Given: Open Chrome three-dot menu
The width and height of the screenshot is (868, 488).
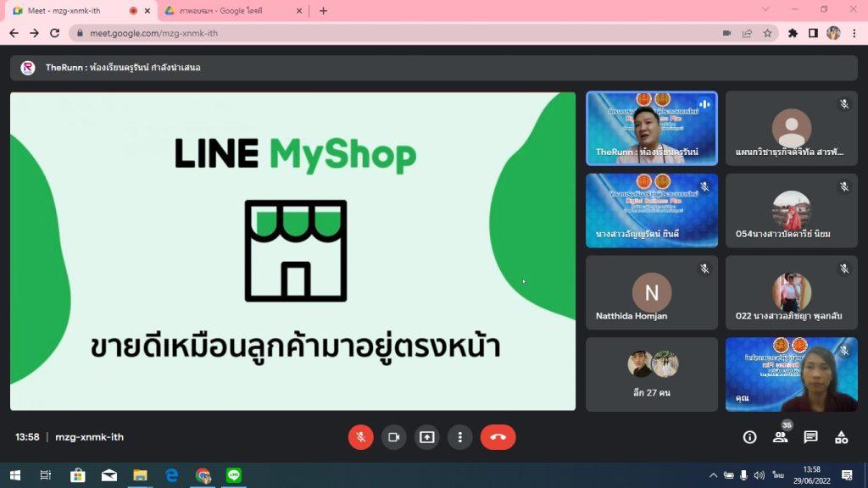Looking at the screenshot, I should coord(854,33).
